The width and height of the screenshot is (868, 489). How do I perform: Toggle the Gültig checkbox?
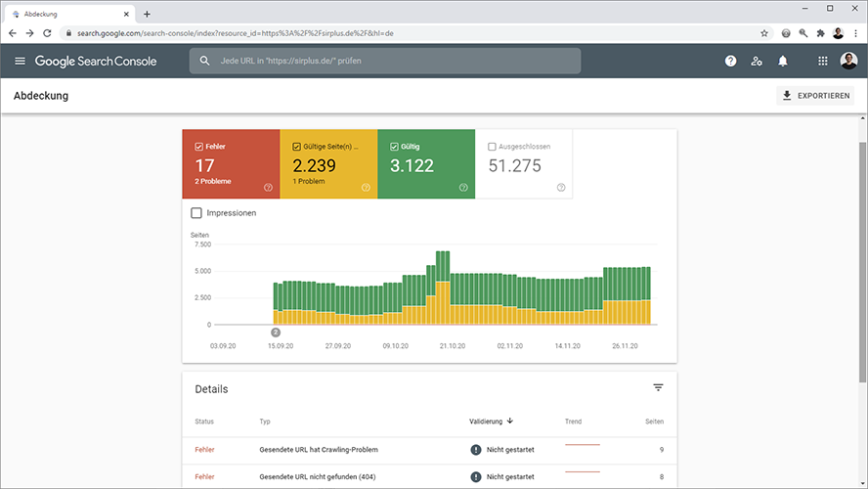pyautogui.click(x=394, y=147)
